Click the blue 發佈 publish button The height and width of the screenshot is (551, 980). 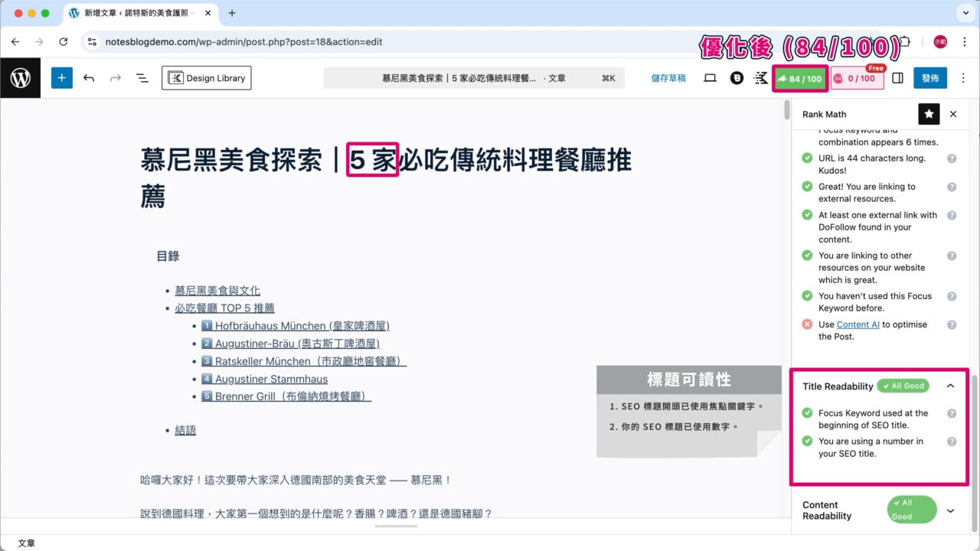930,77
